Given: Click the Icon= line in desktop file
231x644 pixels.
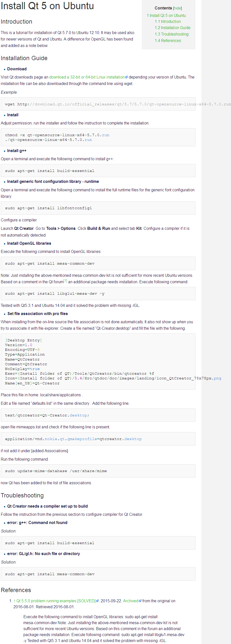Looking at the screenshot, I should pos(113,378).
